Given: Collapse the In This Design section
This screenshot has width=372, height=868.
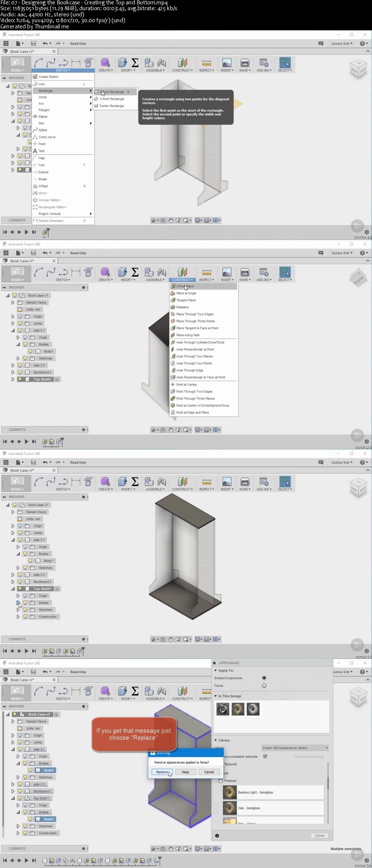Looking at the screenshot, I should [x=215, y=696].
